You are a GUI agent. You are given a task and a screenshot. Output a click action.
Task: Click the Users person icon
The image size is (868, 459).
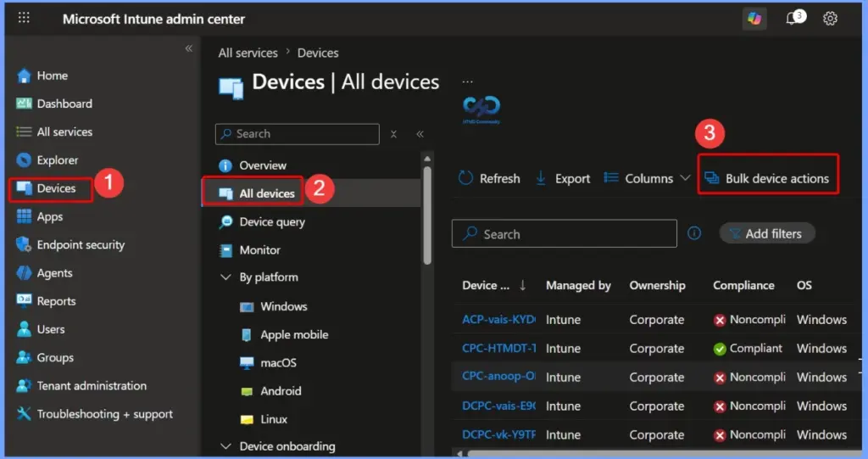click(24, 329)
